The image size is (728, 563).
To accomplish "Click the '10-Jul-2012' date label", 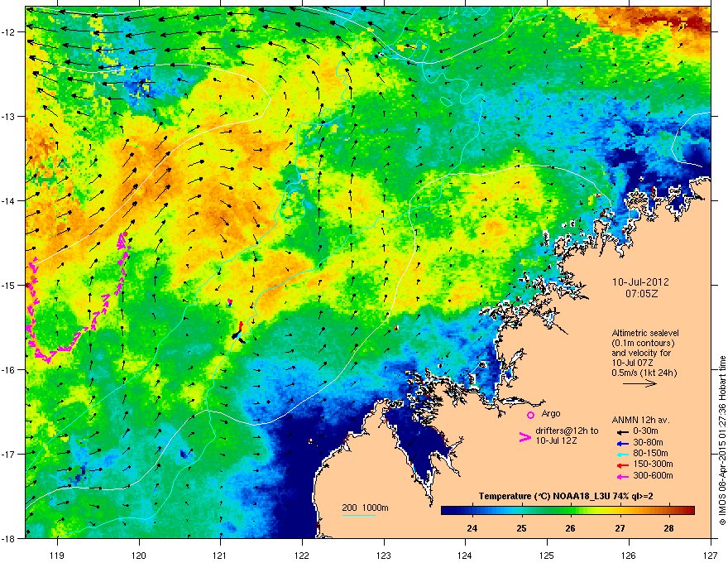I will coord(640,282).
